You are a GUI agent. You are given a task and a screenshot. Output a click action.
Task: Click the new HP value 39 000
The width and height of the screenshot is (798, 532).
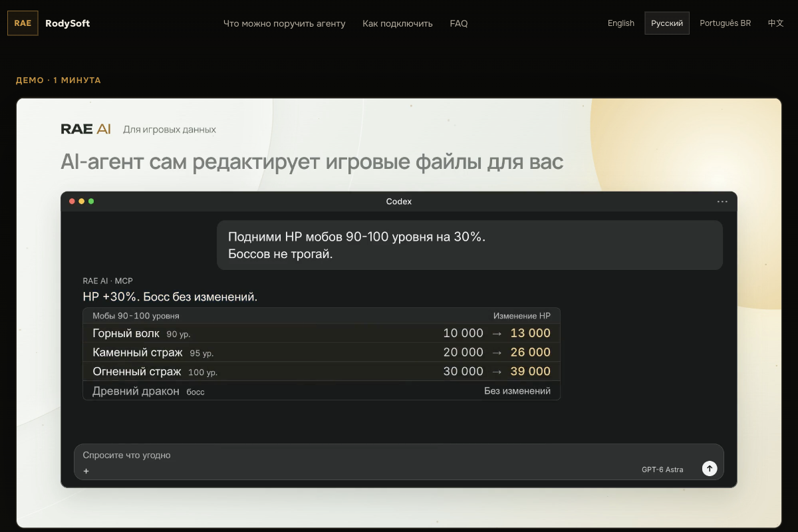point(531,371)
